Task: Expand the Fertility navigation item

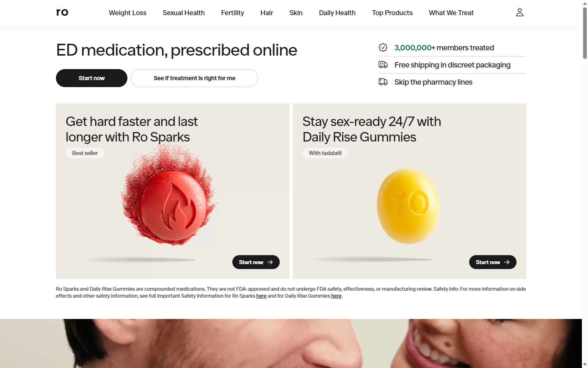Action: (x=232, y=13)
